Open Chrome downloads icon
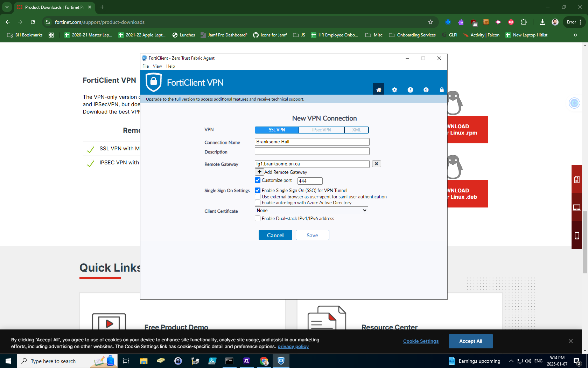Image resolution: width=588 pixels, height=368 pixels. coord(542,22)
